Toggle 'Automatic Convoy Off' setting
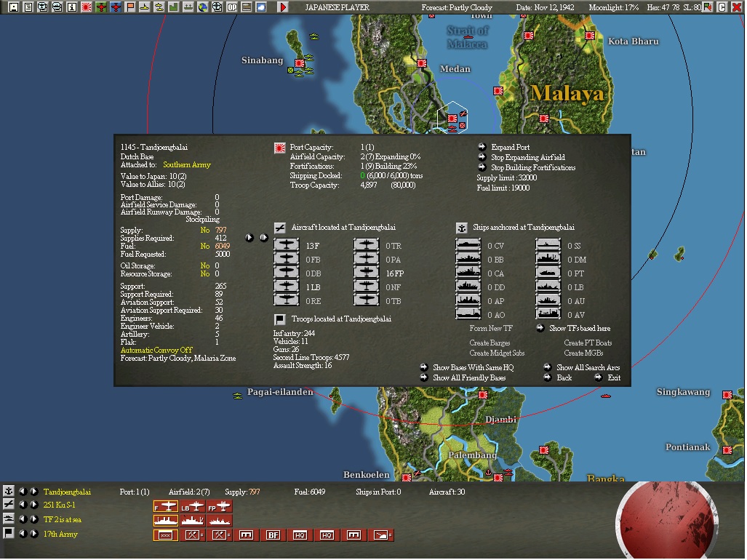The height and width of the screenshot is (560, 747). (x=156, y=351)
